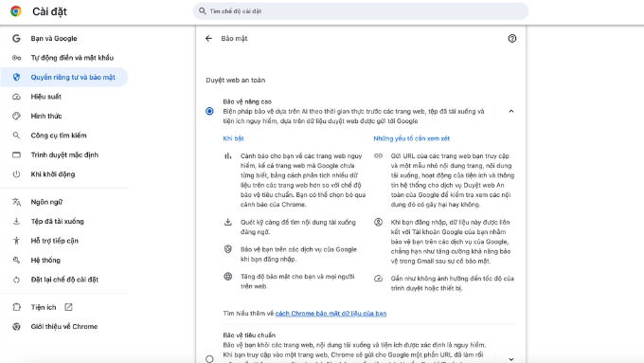Screen dimensions: 644x363
Task: Go back using the arrow beside Bảo mật
Action: point(208,38)
